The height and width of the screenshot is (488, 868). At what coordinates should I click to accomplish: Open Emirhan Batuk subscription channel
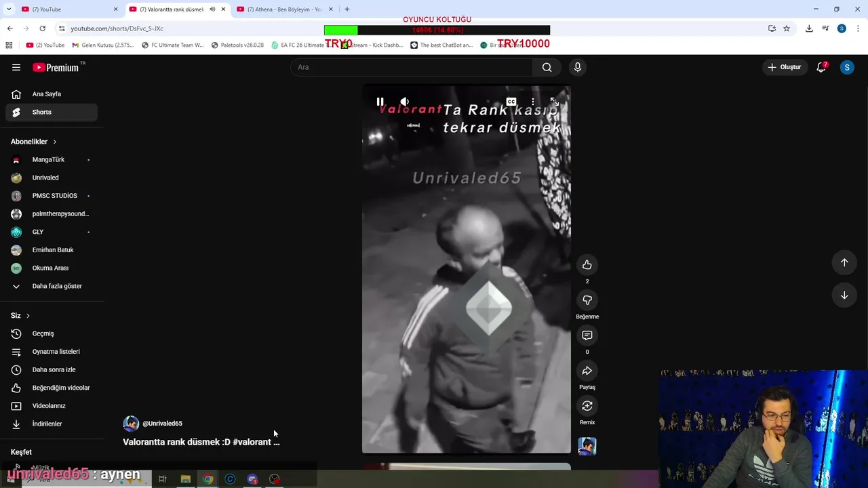coord(52,250)
